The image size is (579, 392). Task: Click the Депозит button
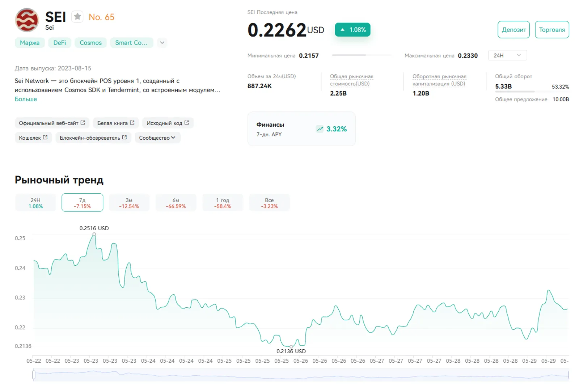pos(514,30)
